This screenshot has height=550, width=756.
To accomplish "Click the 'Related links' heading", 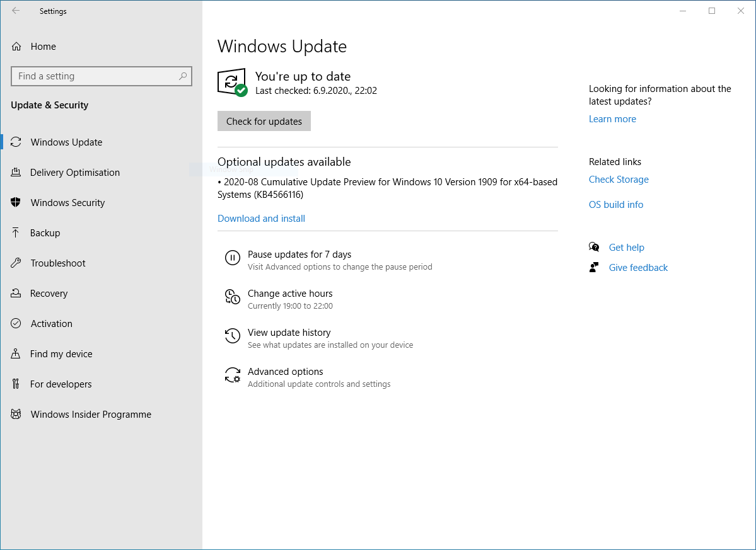I will click(x=615, y=162).
